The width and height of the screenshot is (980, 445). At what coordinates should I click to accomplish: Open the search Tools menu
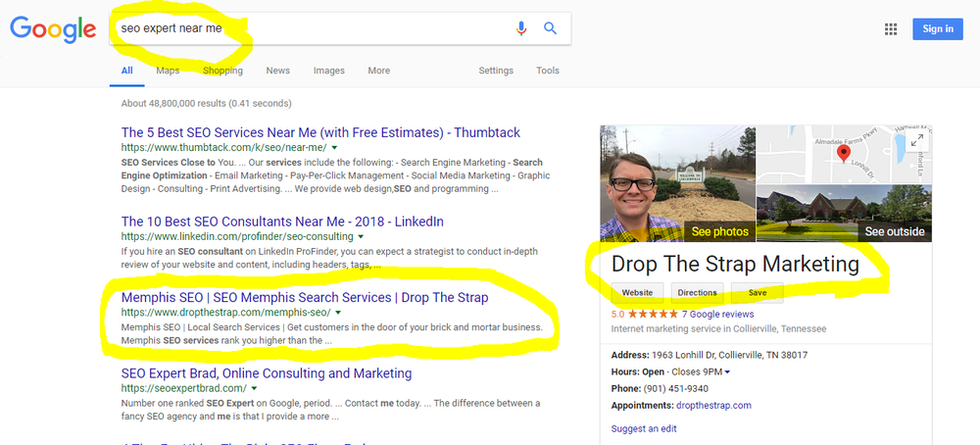click(548, 71)
